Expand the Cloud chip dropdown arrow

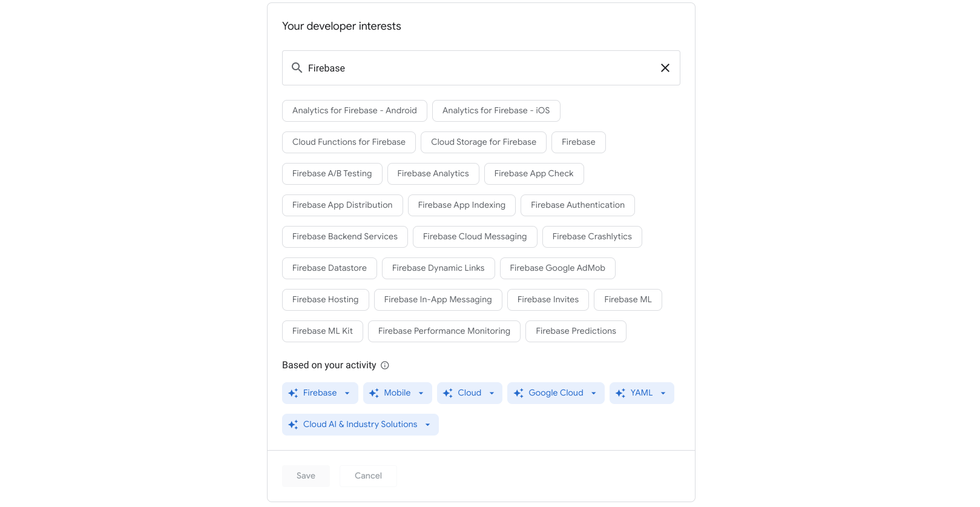coord(492,393)
